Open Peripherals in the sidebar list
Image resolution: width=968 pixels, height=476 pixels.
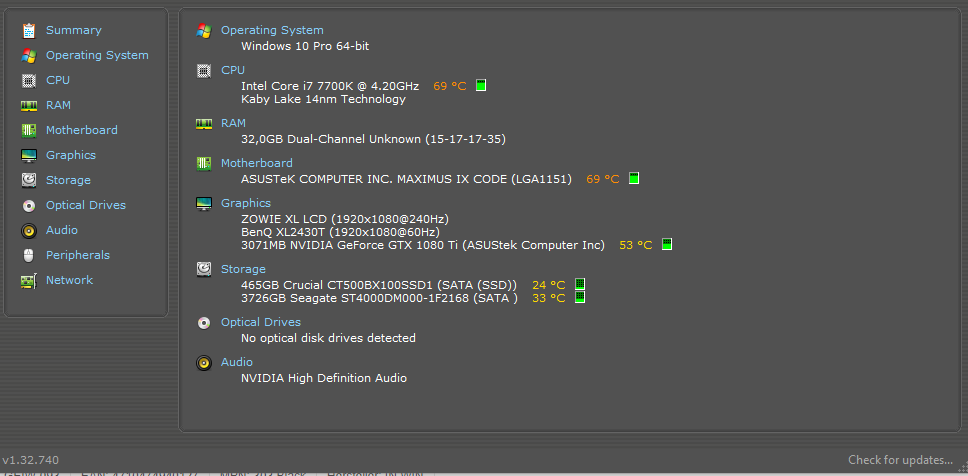[x=78, y=255]
